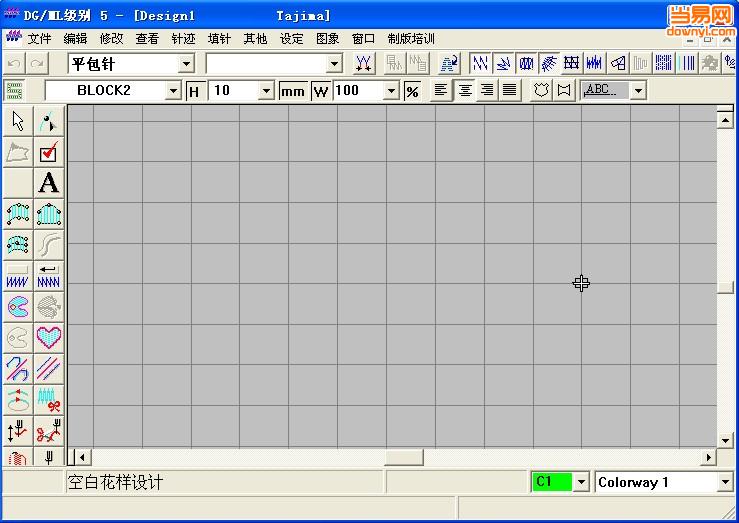Choose the heart shape fill tool
The height and width of the screenshot is (523, 739).
[48, 337]
